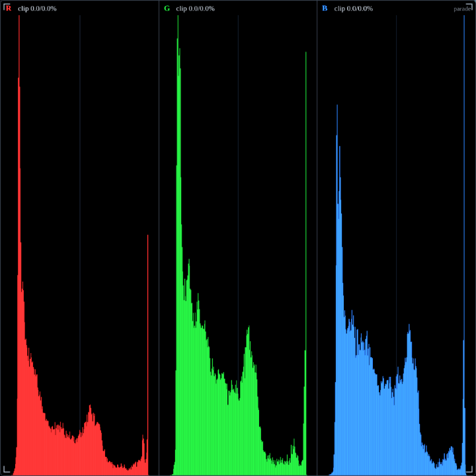
Task: Click the 'parade' scope mode label
Action: coord(462,9)
